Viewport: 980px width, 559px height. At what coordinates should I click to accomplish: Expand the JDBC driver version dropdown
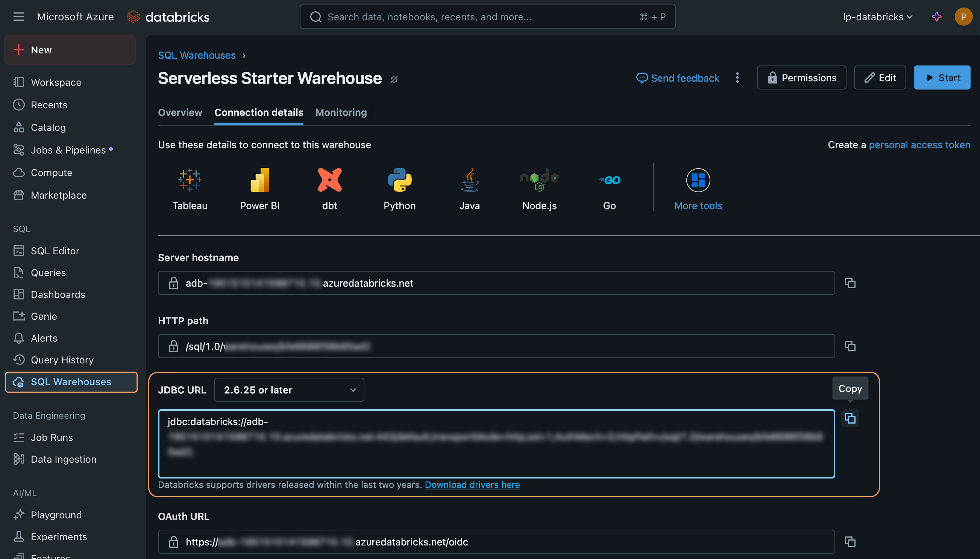(288, 390)
